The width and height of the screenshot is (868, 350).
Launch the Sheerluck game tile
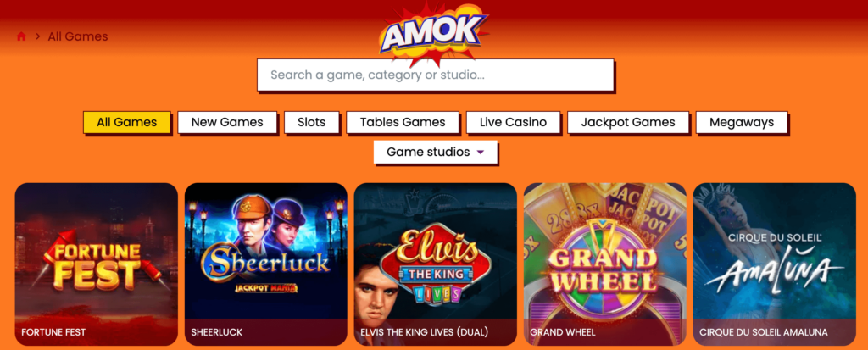click(265, 264)
